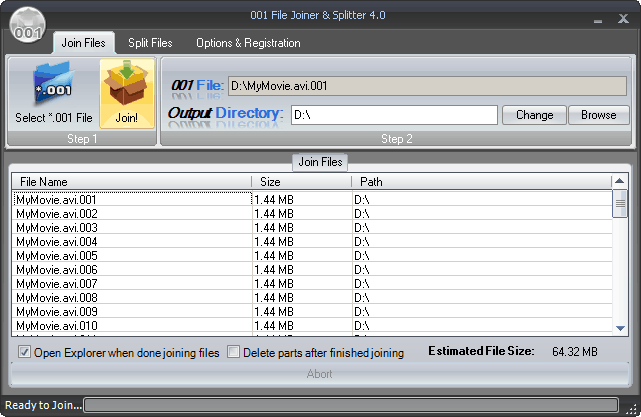Select row MyMovie.avi.006

(313, 269)
